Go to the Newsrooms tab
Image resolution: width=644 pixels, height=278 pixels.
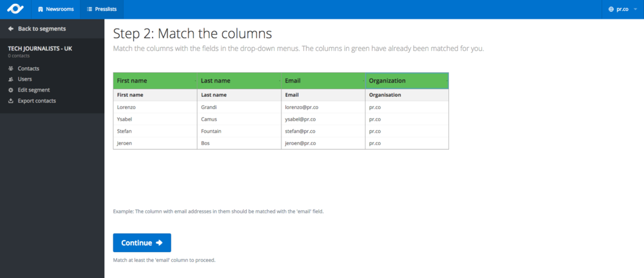point(55,9)
